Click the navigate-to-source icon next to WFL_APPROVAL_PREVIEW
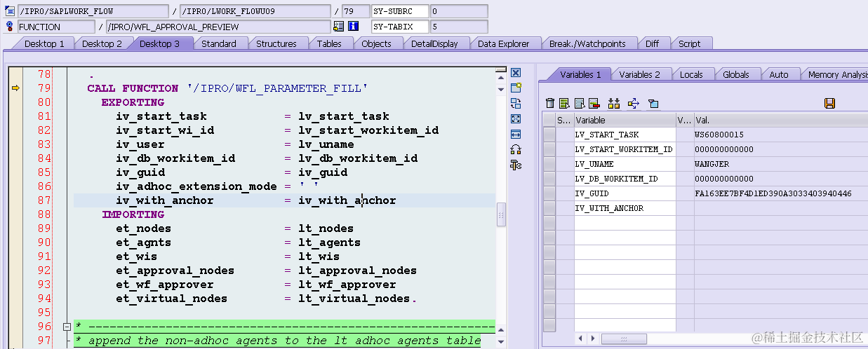The image size is (868, 349). click(x=339, y=27)
